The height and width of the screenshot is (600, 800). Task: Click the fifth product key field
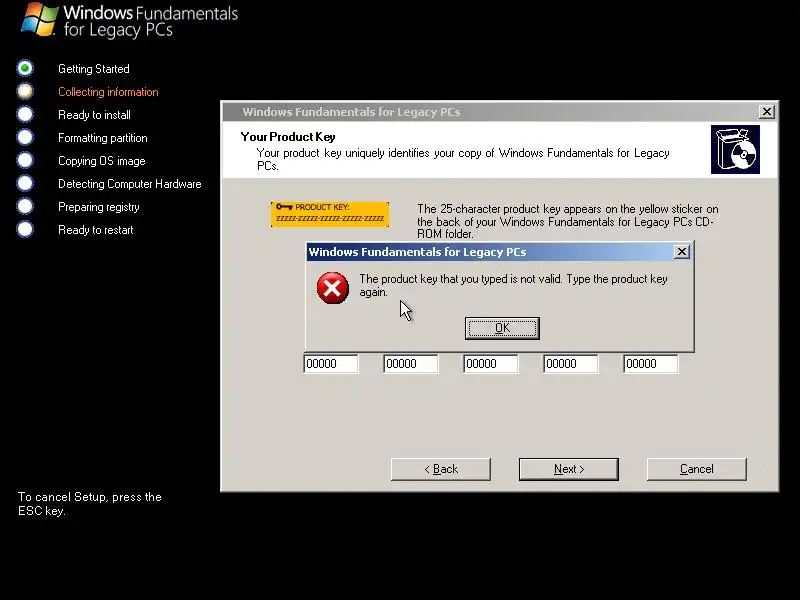tap(651, 364)
